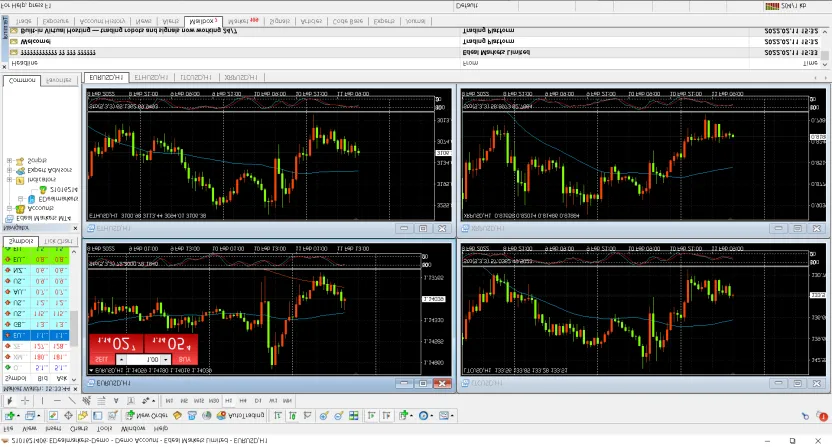Switch timeframe to M1
833x447 pixels.
click(169, 401)
